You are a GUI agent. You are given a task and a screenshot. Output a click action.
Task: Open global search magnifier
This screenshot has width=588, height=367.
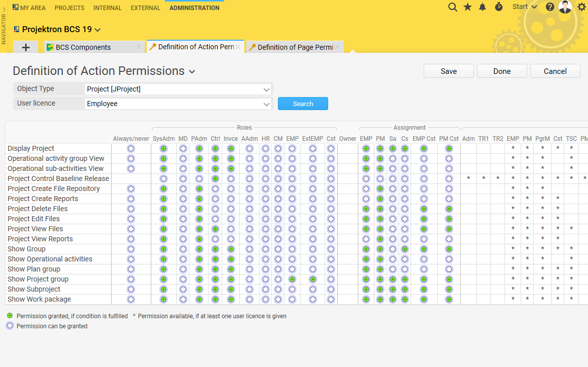click(x=452, y=7)
